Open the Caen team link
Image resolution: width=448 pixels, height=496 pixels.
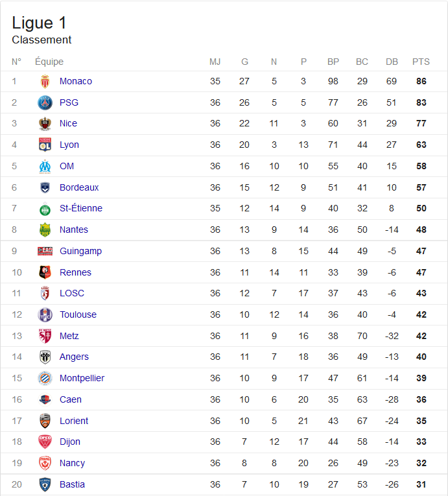71,399
